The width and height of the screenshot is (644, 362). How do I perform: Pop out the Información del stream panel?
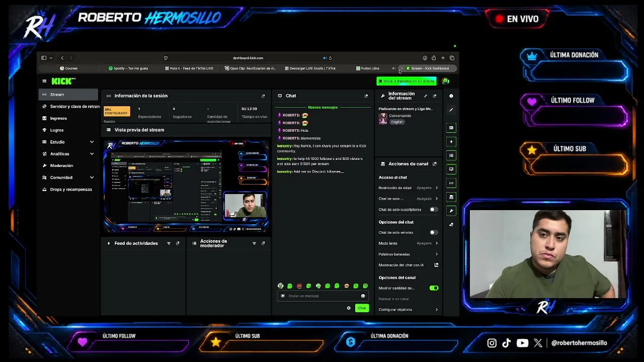(x=435, y=96)
